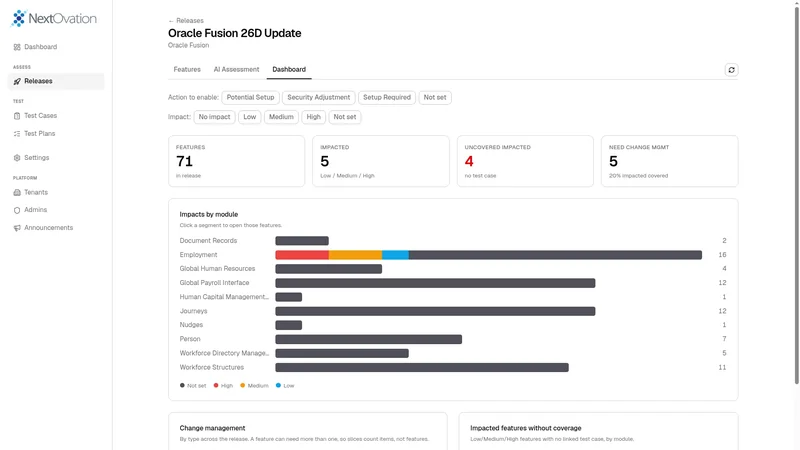Click the Workforce Structures module label
Screen dimensions: 800x450
212,367
